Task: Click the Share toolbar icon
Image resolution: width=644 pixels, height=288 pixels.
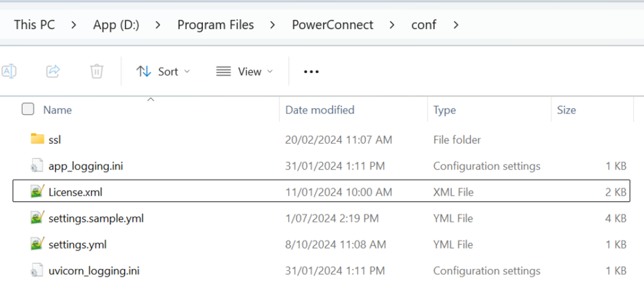Action: (x=53, y=72)
